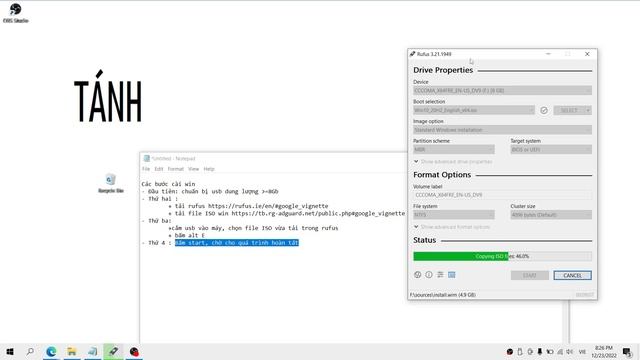Click the Volume label input field
Image resolution: width=640 pixels, height=360 pixels.
[x=502, y=195]
